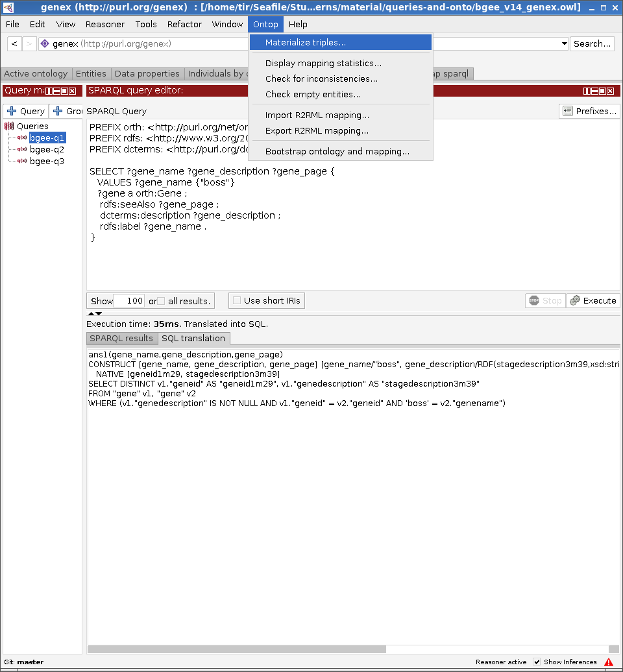
Task: Choose Check empty entities
Action: pyautogui.click(x=341, y=94)
